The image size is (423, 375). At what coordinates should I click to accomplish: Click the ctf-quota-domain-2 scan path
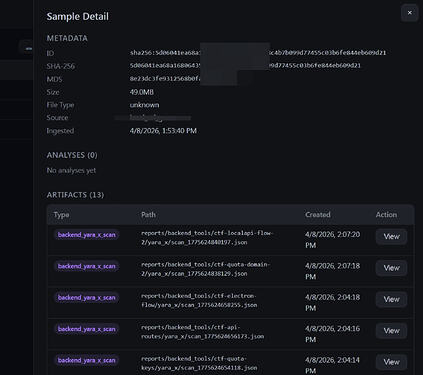point(206,269)
